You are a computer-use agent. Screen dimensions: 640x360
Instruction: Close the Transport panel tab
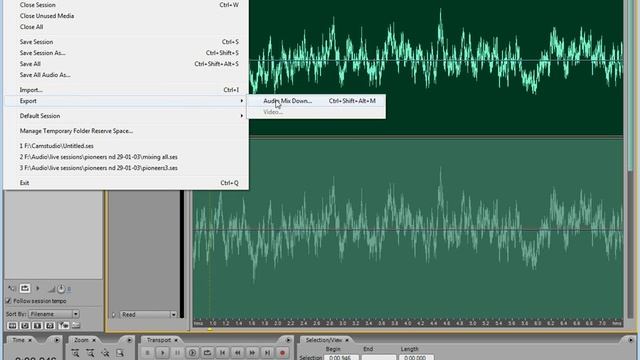pyautogui.click(x=176, y=340)
